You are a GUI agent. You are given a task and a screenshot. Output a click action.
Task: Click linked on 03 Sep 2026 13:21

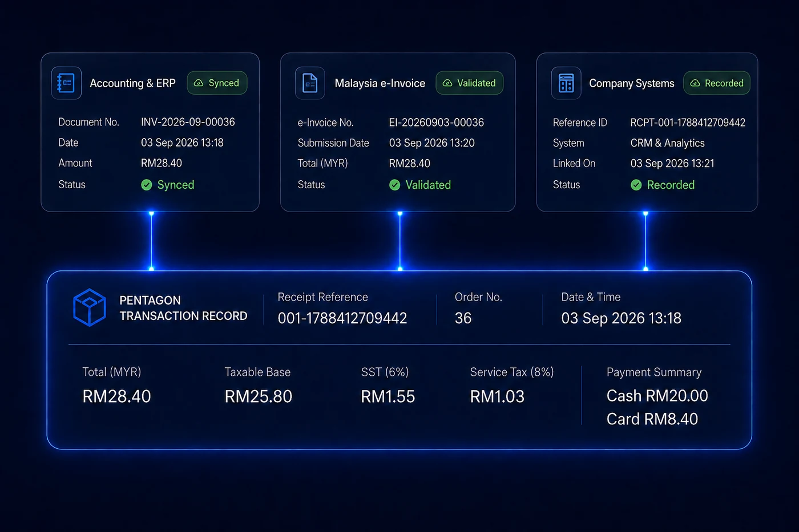(672, 164)
